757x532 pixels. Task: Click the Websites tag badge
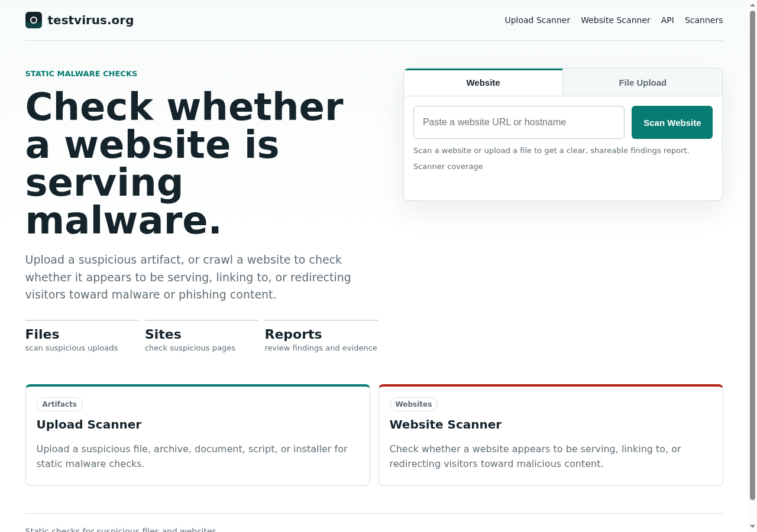(x=413, y=404)
